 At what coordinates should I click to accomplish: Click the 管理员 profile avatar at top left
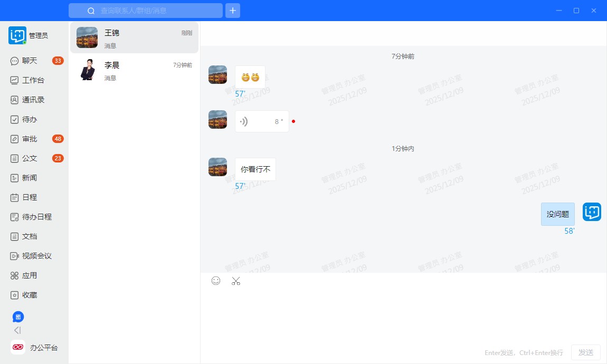pos(17,35)
